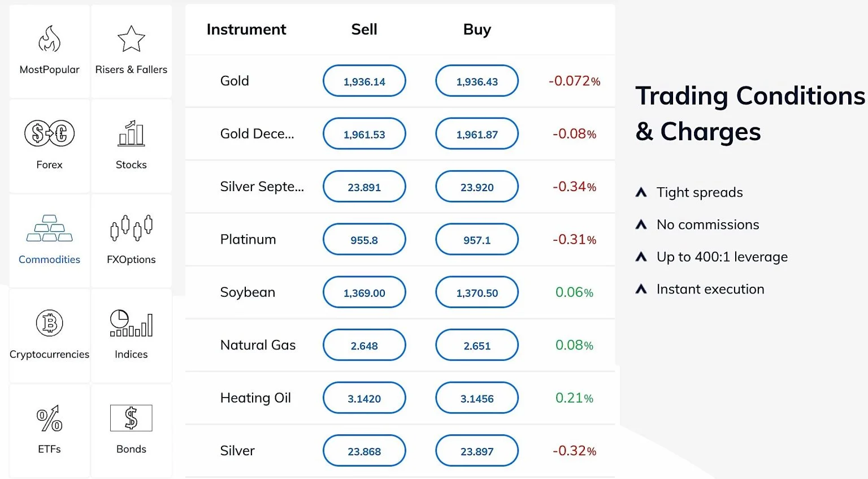
Task: Click the Instrument column header
Action: 246,29
